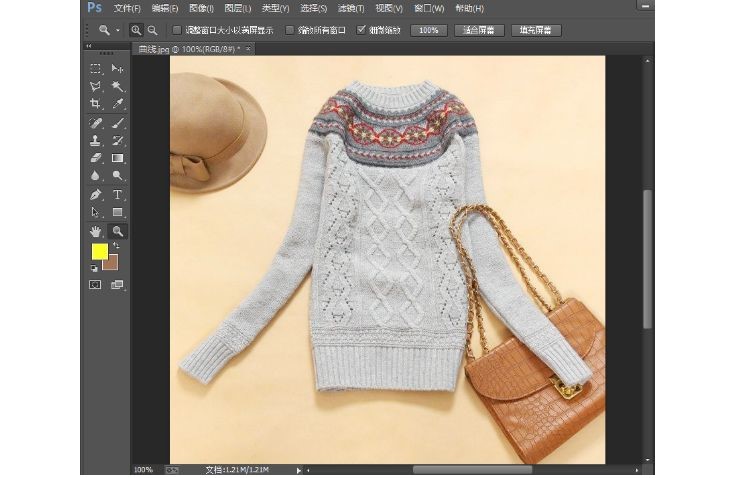Activate the Clone Stamp tool
This screenshot has height=478, width=753.
coord(96,141)
